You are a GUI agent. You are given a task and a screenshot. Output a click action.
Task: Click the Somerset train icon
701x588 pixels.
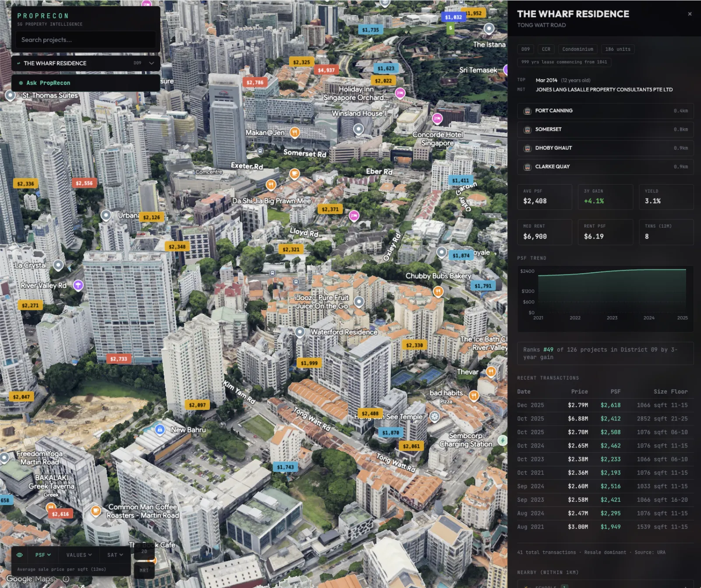tap(528, 130)
